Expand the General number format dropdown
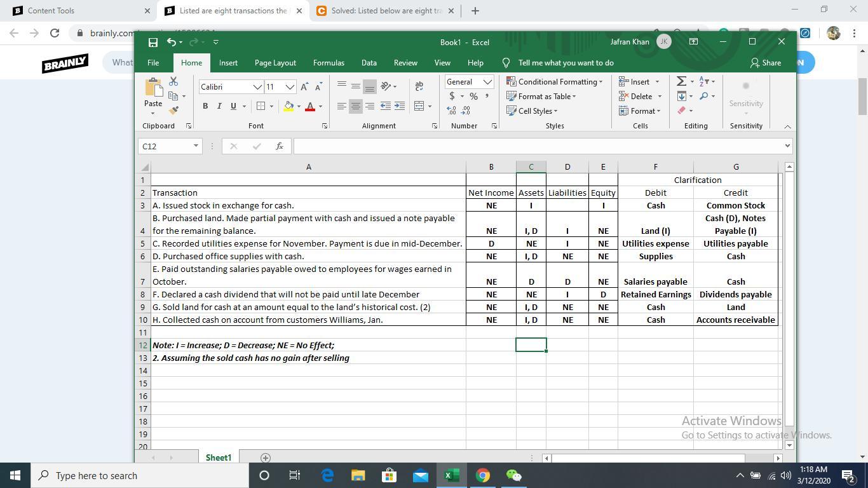This screenshot has height=488, width=868. 487,82
